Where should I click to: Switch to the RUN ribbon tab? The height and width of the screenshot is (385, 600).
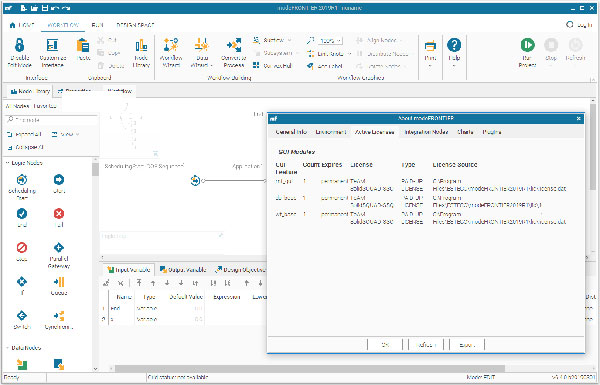98,25
